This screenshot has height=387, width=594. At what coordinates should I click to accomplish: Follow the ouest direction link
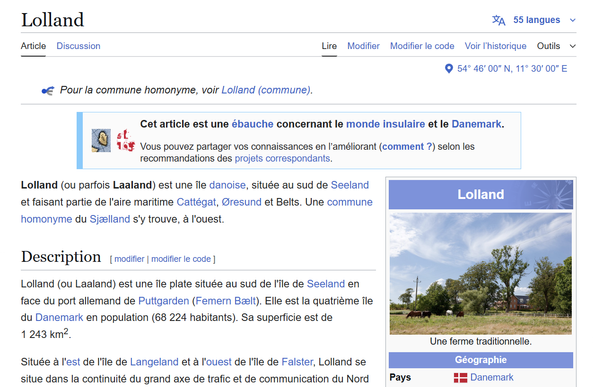tap(219, 362)
